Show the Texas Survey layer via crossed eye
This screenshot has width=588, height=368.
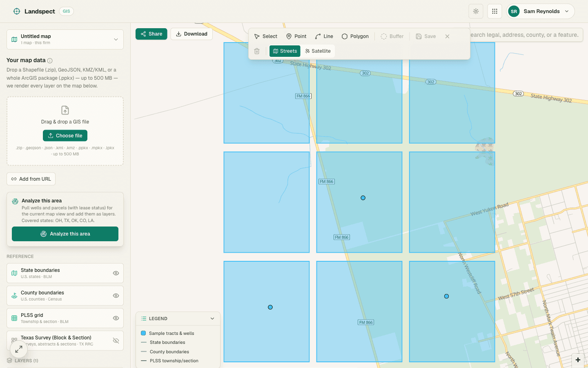116,341
